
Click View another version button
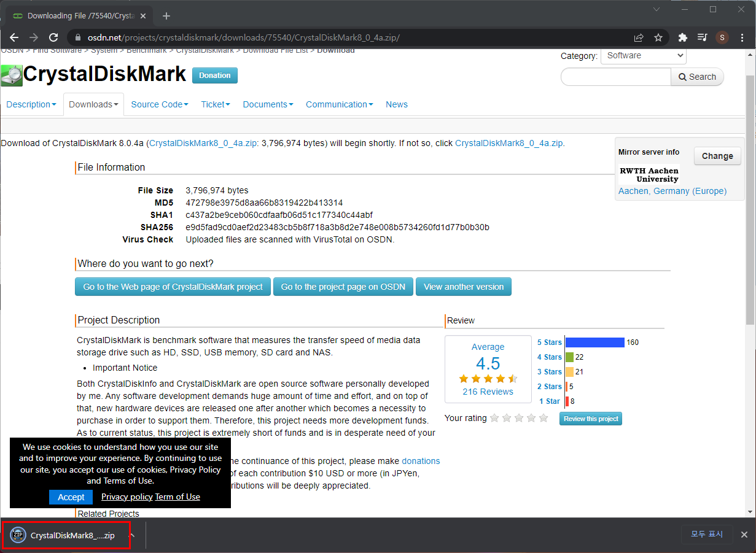pyautogui.click(x=464, y=287)
